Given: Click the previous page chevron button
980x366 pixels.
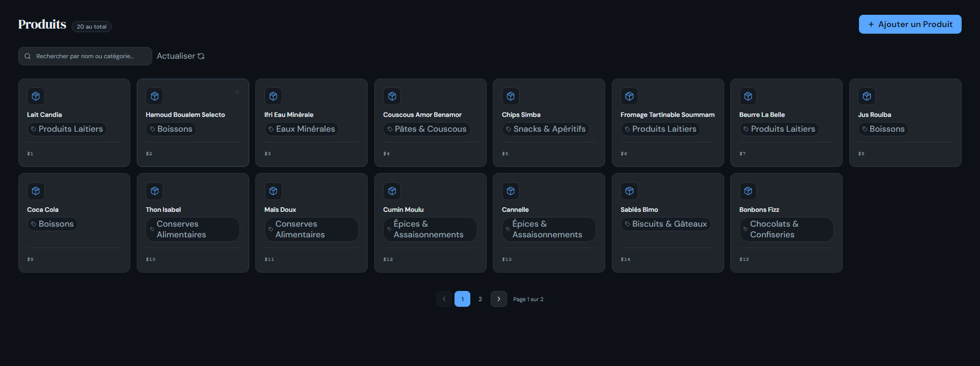Looking at the screenshot, I should tap(444, 299).
